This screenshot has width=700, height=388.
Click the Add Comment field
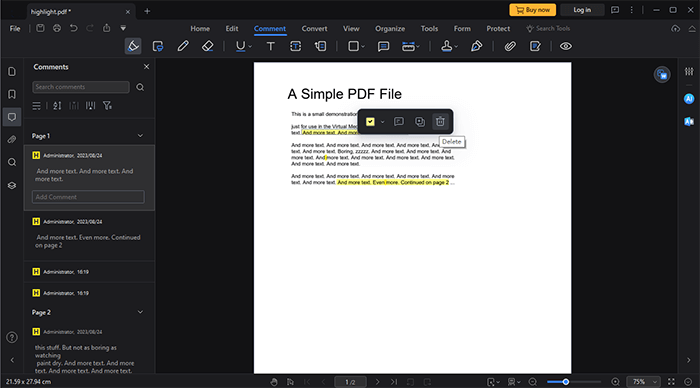click(88, 197)
